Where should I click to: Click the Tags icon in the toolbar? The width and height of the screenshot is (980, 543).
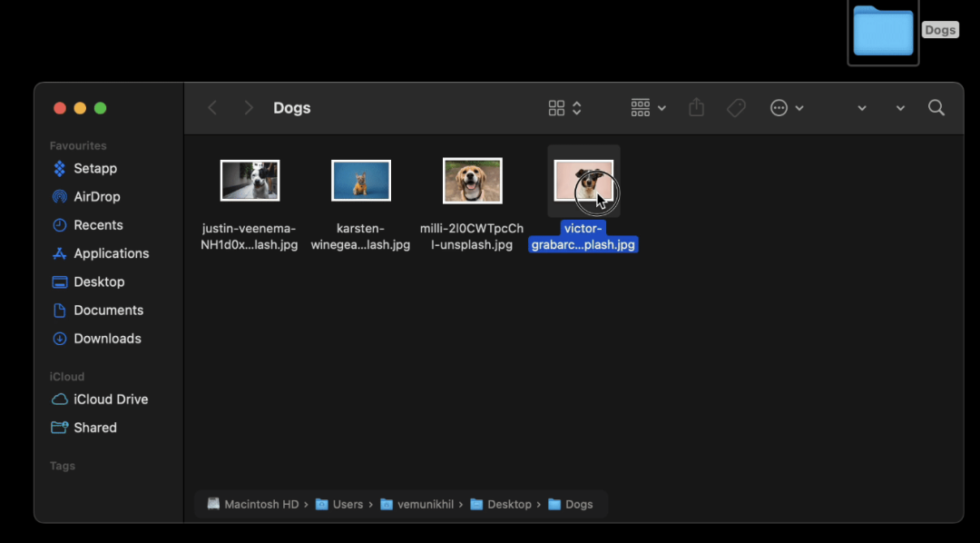pos(736,107)
